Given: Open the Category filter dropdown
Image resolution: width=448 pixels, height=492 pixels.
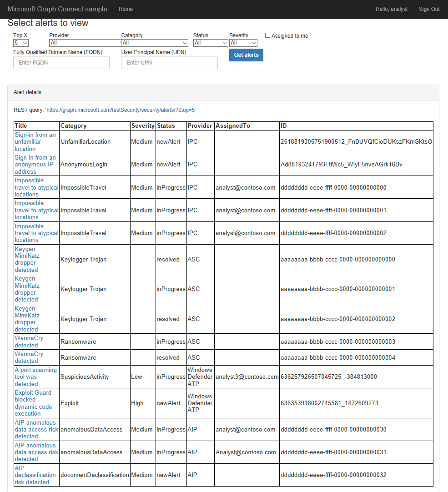Looking at the screenshot, I should click(x=155, y=43).
